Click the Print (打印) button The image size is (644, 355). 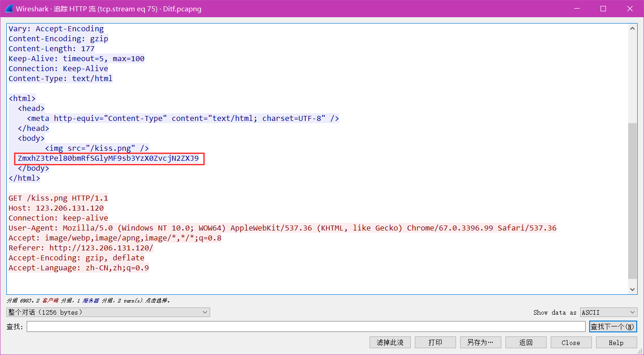click(435, 342)
